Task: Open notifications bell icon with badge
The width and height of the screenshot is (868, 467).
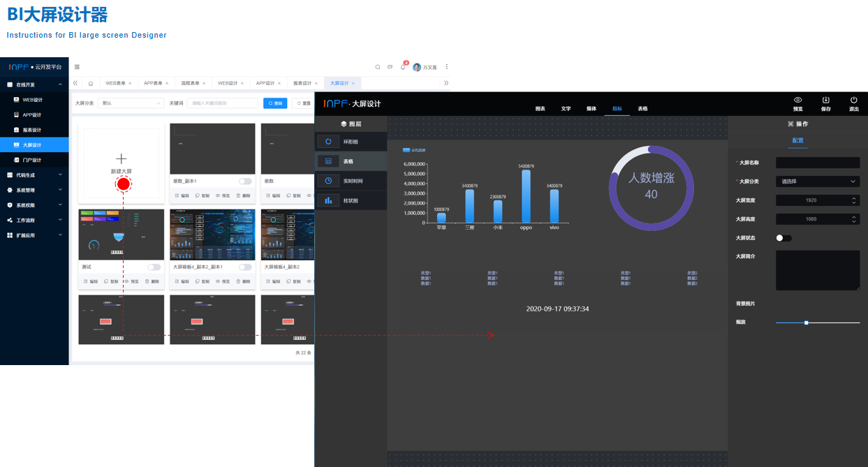Action: (x=403, y=67)
